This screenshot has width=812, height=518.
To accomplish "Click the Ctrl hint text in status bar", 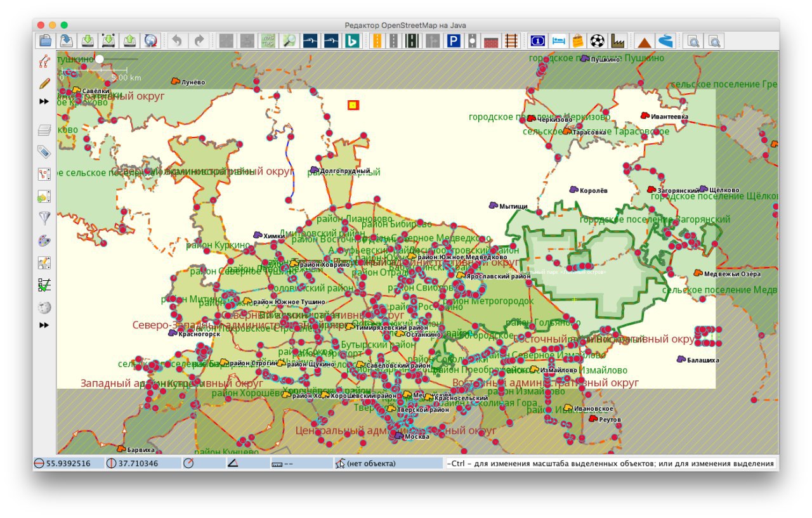I will coord(611,463).
